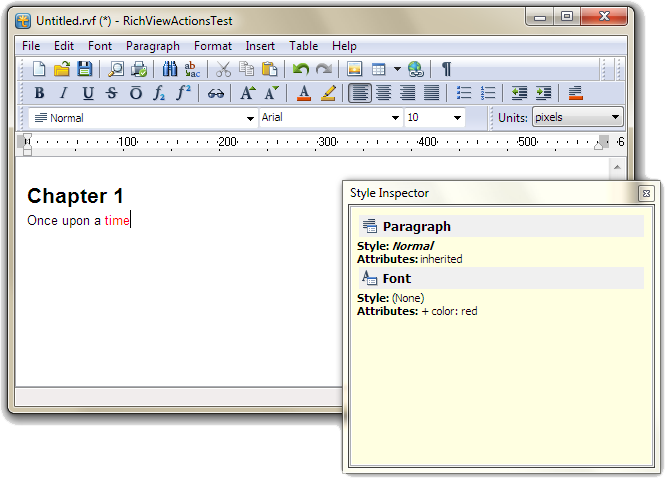Click the Undo arrow icon
The height and width of the screenshot is (478, 665).
300,69
